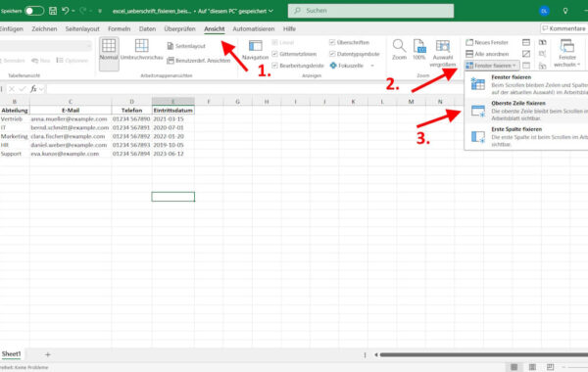This screenshot has height=372, width=588.
Task: Click the Ausblenden hide window icon
Action: tap(526, 54)
